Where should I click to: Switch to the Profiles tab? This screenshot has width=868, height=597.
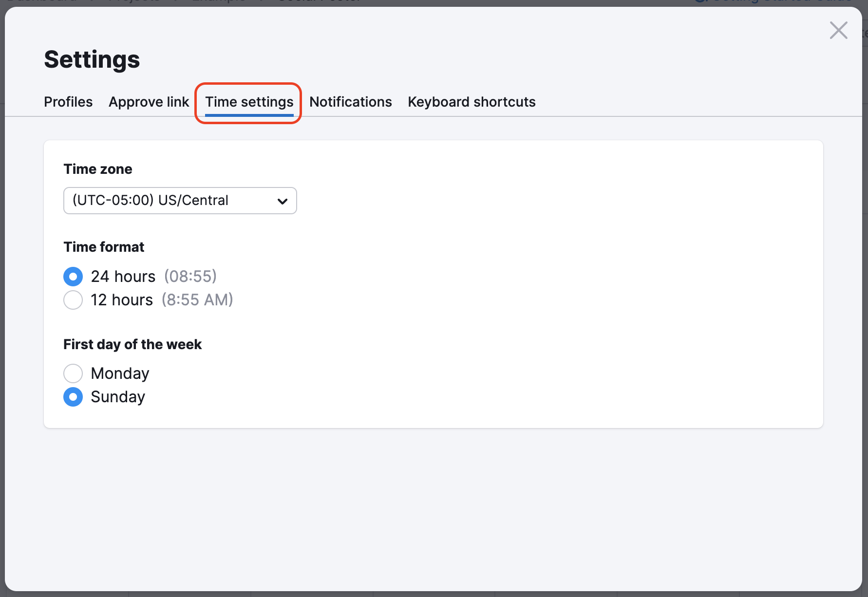point(68,102)
